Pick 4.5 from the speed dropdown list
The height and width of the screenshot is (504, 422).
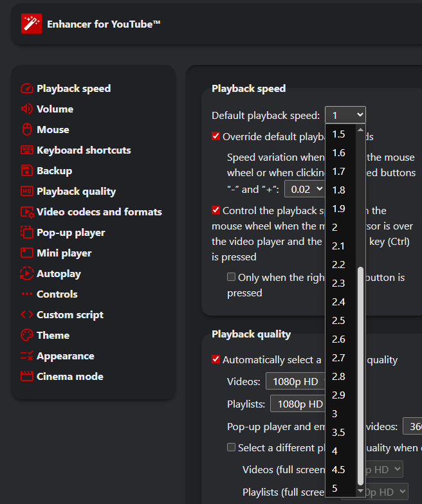point(340,469)
